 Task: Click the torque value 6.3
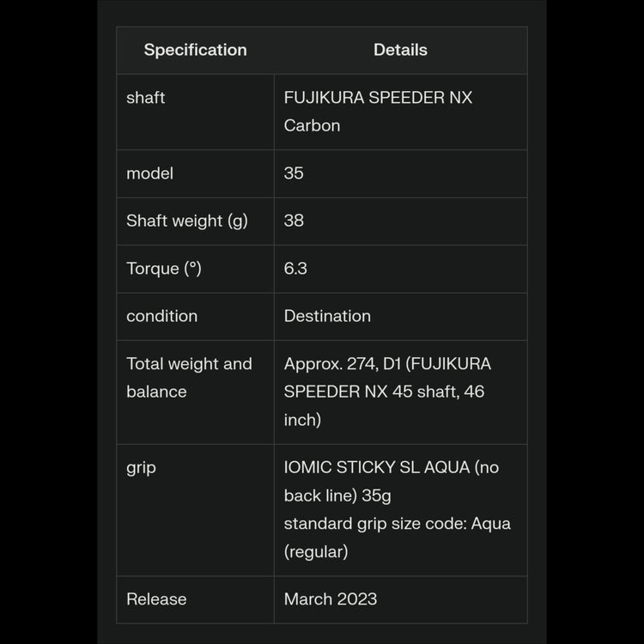[x=295, y=269]
